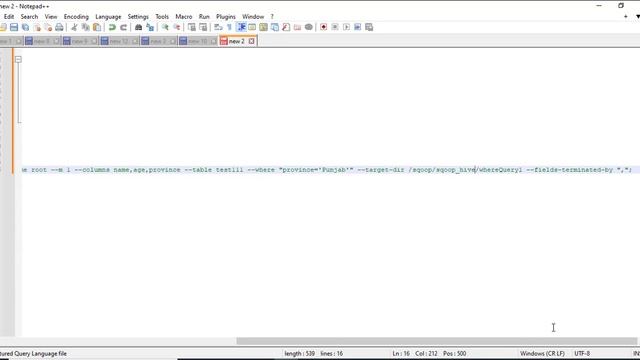Click Run Macro Multiple Times icon

click(x=358, y=27)
